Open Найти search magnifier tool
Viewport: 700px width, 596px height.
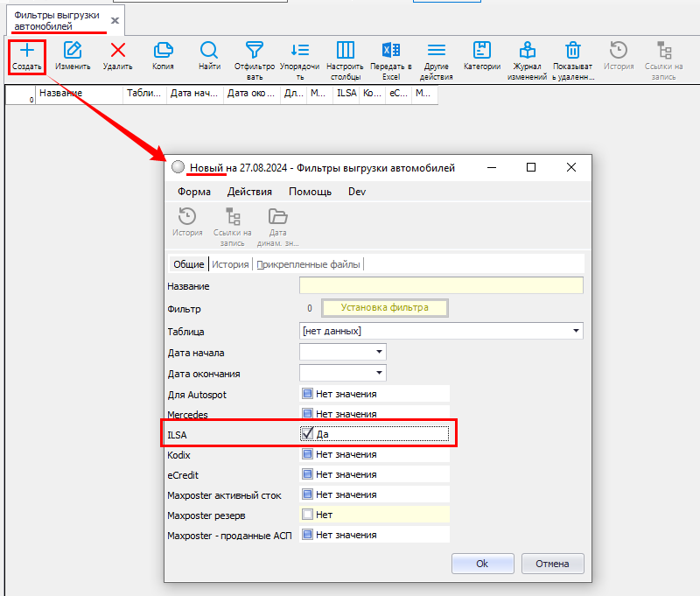tap(209, 51)
